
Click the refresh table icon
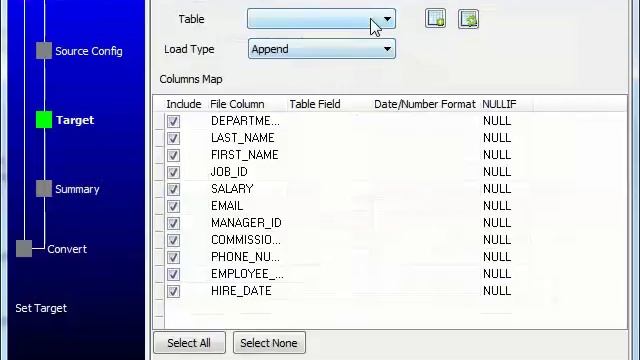coord(468,19)
